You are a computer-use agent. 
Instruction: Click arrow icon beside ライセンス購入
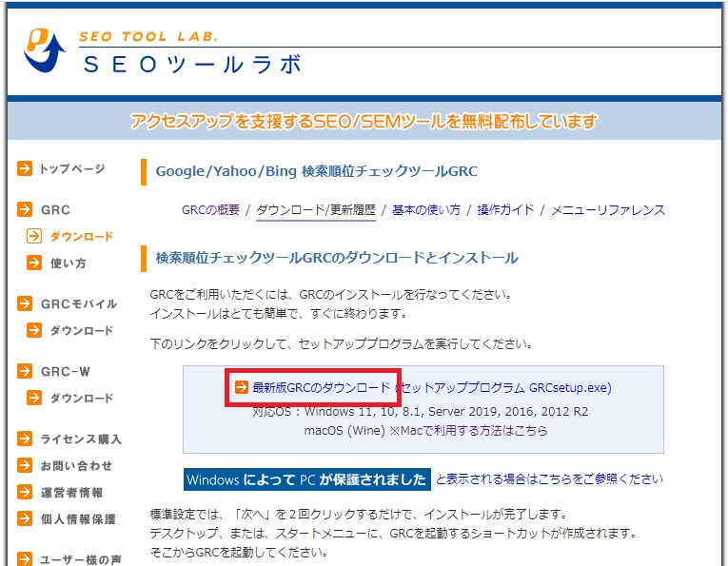coord(25,439)
